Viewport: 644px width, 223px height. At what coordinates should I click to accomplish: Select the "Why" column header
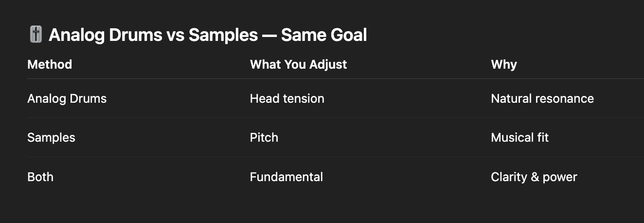504,64
